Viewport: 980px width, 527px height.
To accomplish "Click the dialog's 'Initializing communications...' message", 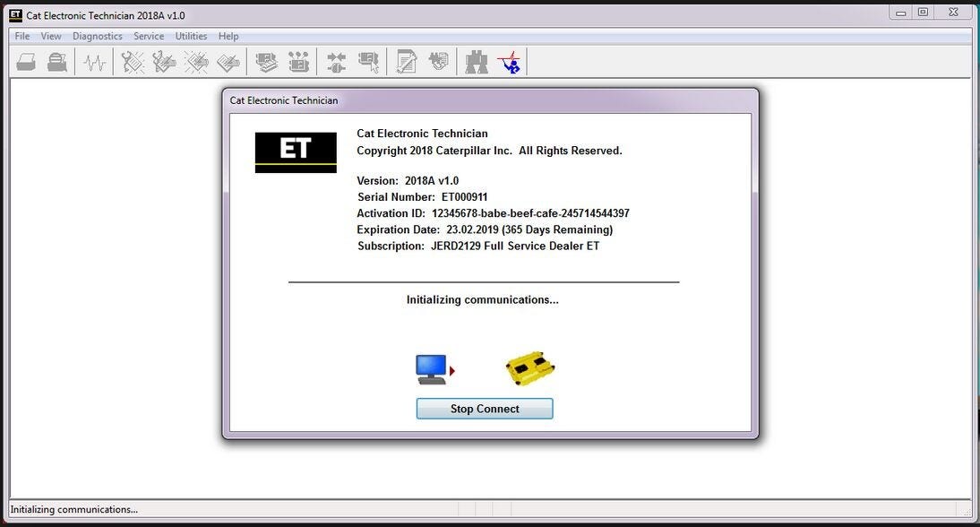I will coord(483,299).
